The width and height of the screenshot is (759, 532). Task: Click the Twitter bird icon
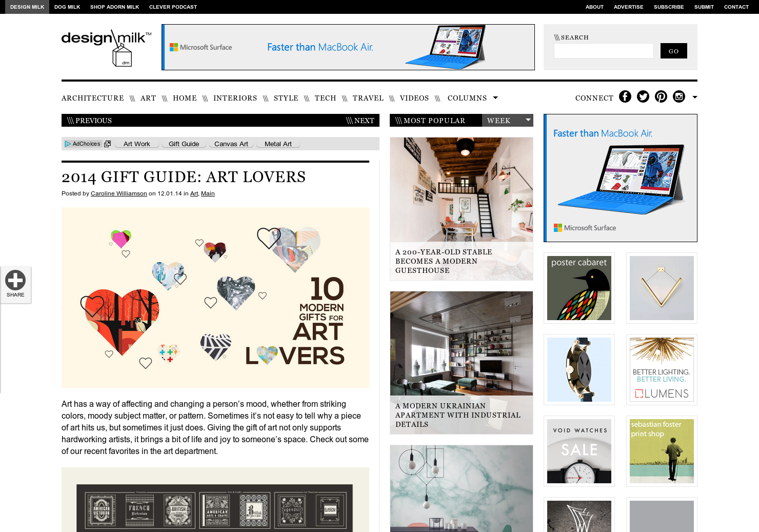643,96
